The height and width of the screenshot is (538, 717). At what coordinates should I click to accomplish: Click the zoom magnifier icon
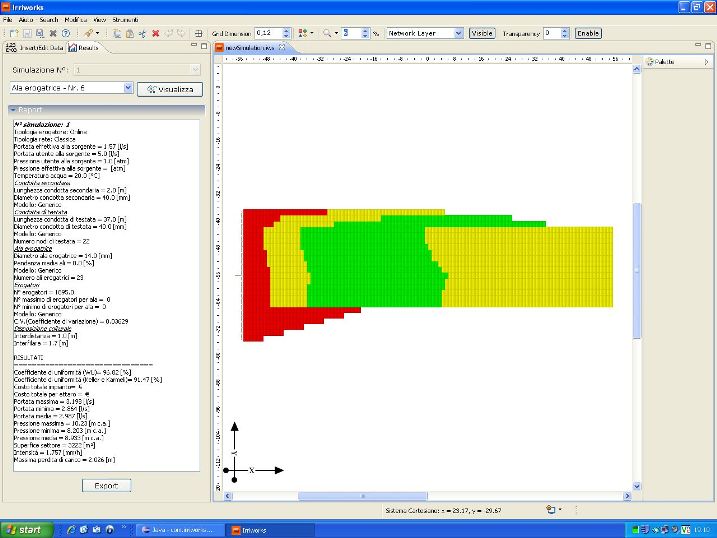coord(327,33)
